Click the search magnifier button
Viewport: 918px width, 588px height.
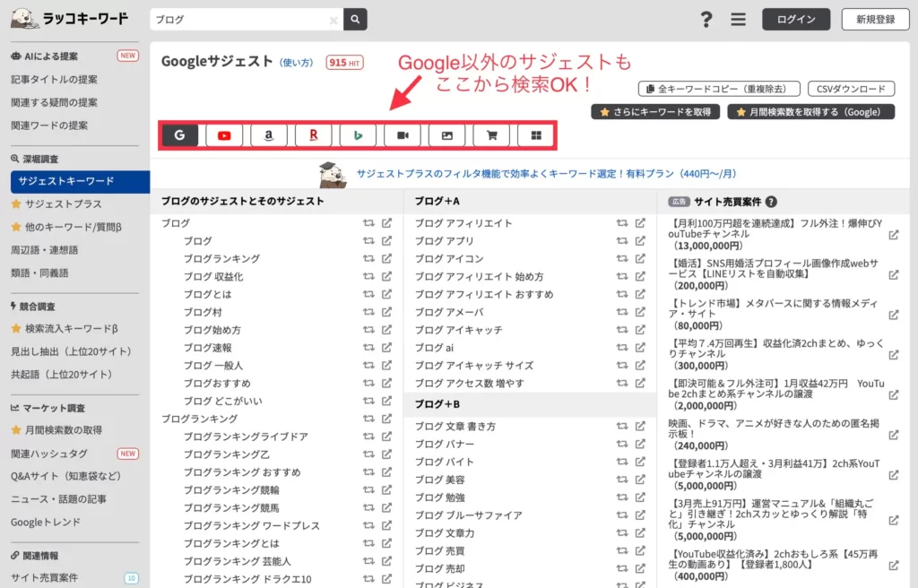[x=355, y=20]
